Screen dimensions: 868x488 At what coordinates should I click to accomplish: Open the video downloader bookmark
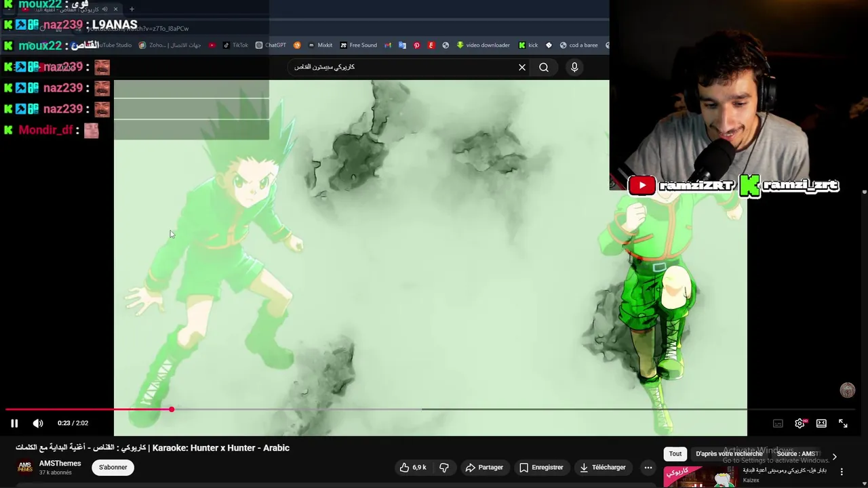click(x=483, y=45)
